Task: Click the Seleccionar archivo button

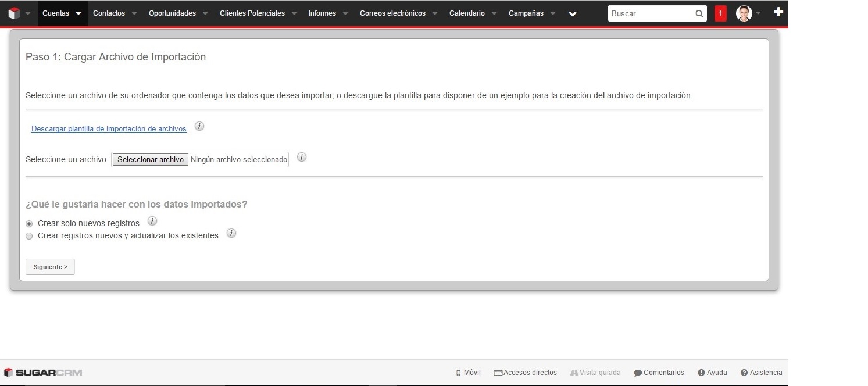Action: (x=151, y=159)
